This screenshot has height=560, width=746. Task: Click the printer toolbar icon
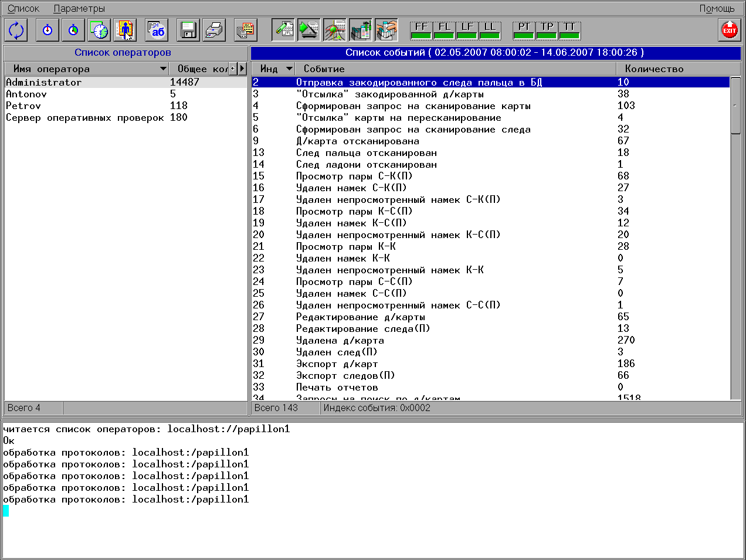(214, 30)
